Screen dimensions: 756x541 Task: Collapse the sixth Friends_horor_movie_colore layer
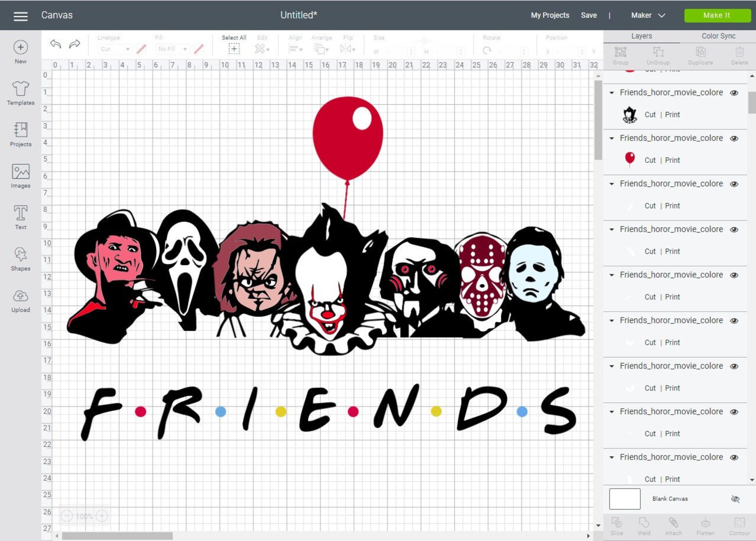point(612,321)
